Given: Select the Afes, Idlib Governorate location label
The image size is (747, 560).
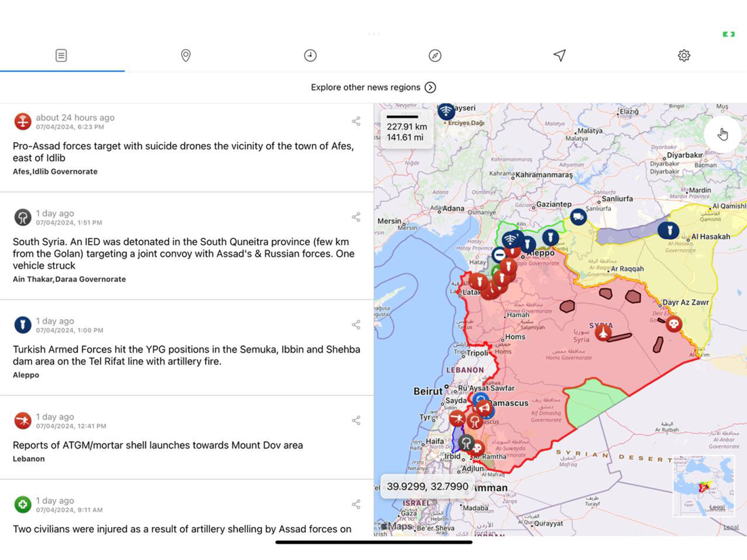Looking at the screenshot, I should (55, 171).
